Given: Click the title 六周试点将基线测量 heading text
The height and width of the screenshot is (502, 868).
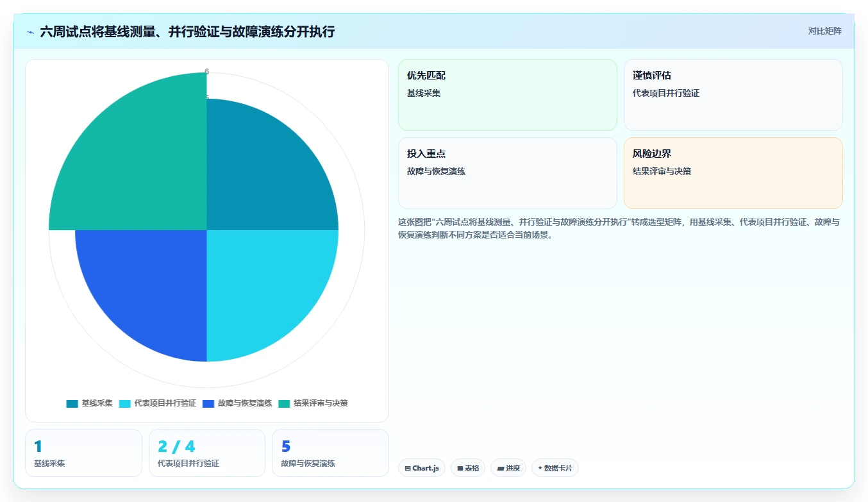Looking at the screenshot, I should [x=187, y=31].
